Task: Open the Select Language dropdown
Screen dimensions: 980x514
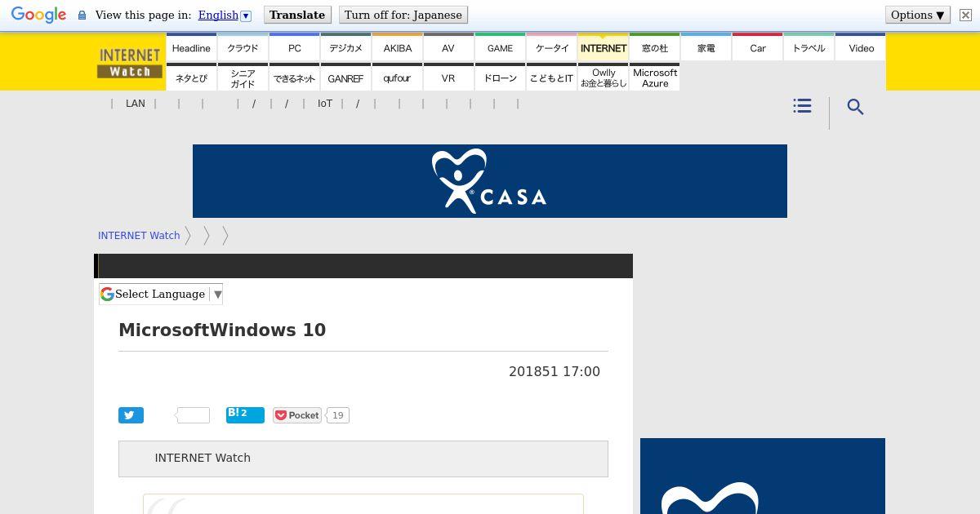Action: click(x=161, y=294)
